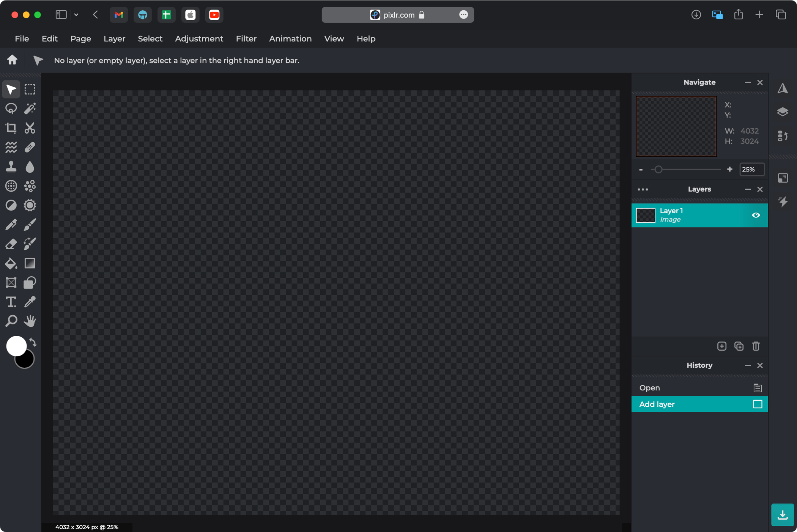Image resolution: width=797 pixels, height=532 pixels.
Task: Select the Crop tool
Action: tap(11, 128)
